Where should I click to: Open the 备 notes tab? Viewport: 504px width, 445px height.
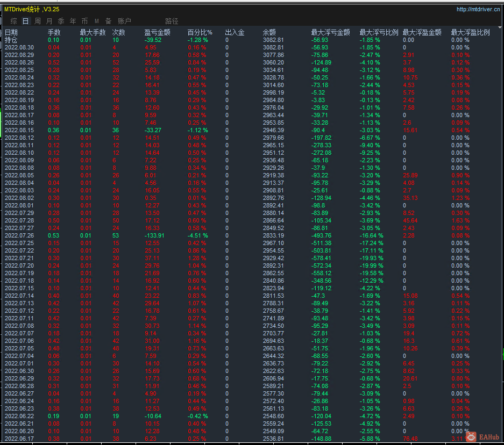(x=108, y=21)
